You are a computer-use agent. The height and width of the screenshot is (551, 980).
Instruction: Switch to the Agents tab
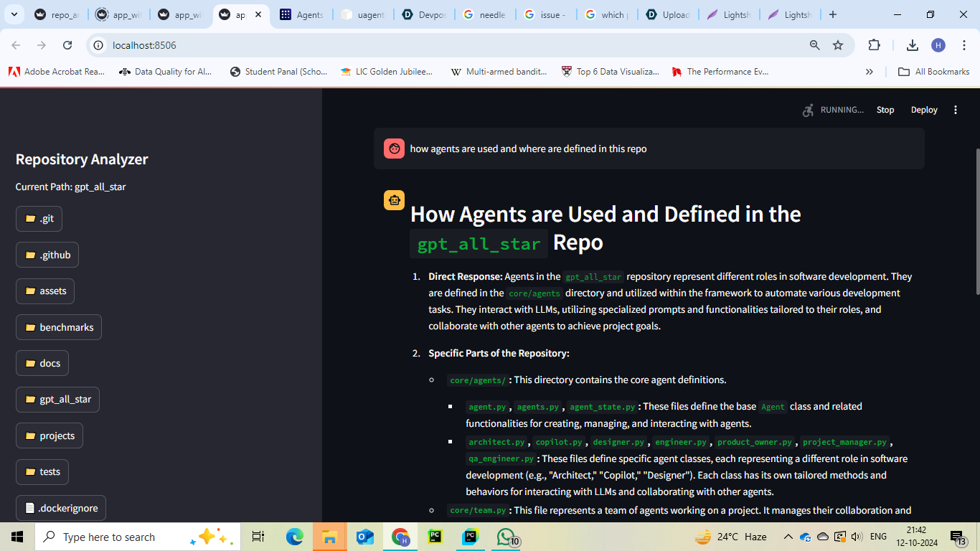[x=302, y=14]
